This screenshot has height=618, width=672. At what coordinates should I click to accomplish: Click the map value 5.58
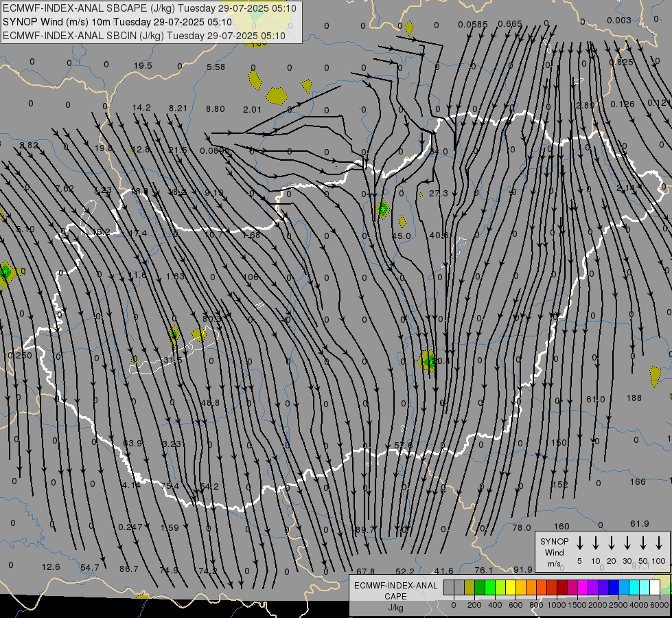(x=216, y=67)
